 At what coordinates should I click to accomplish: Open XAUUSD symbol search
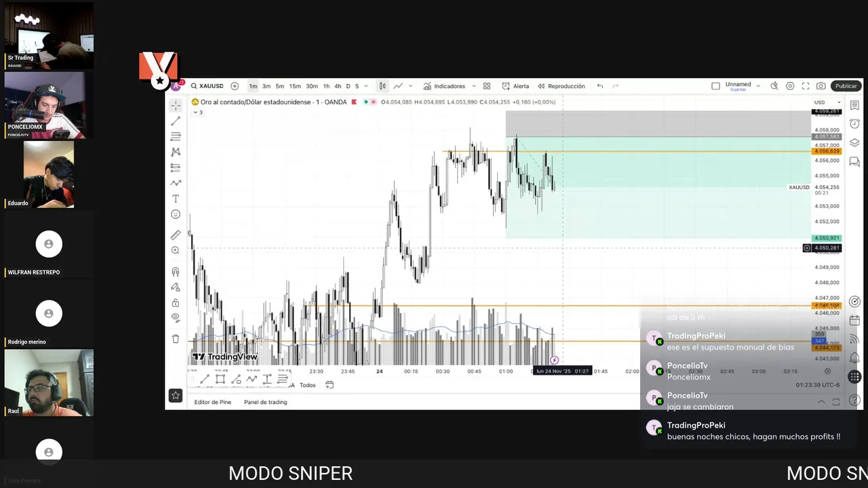point(208,86)
